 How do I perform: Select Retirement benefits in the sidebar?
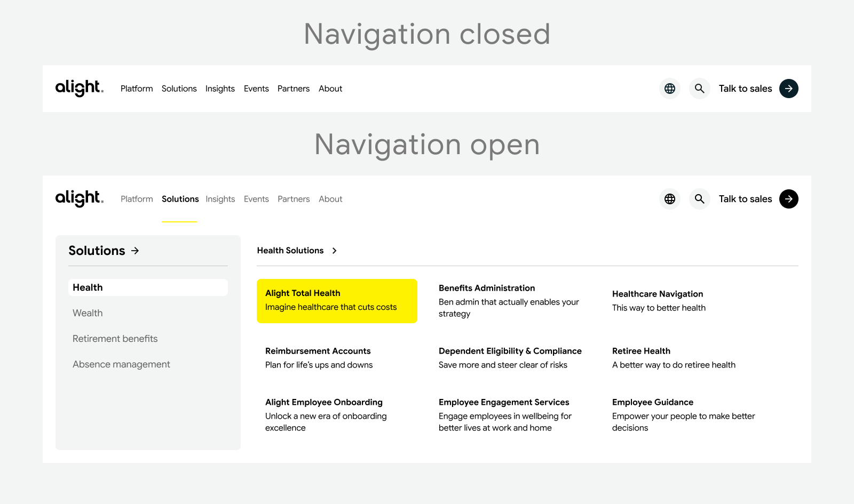tap(115, 339)
